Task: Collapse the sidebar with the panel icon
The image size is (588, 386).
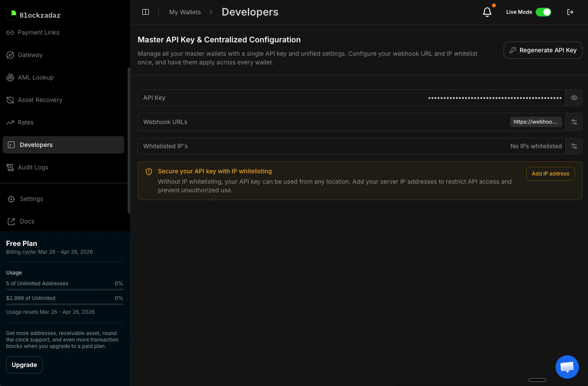Action: 145,12
